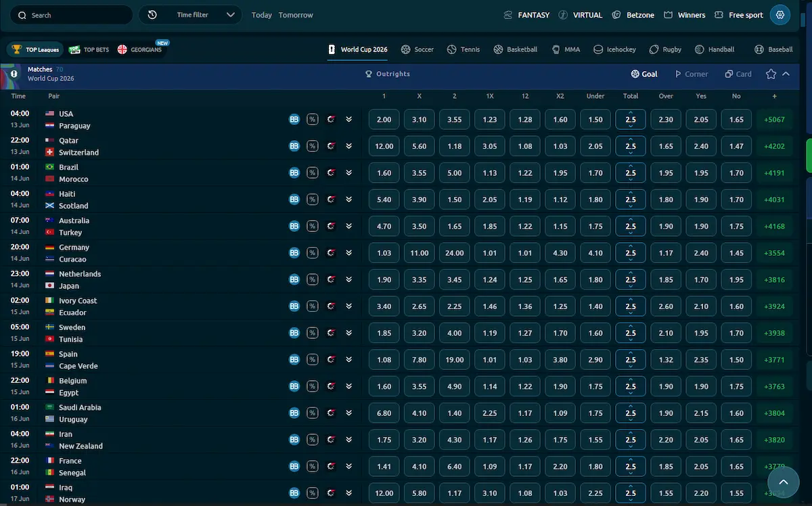
Task: Open the red spinner icon for Belgium vs Egypt
Action: pos(331,386)
